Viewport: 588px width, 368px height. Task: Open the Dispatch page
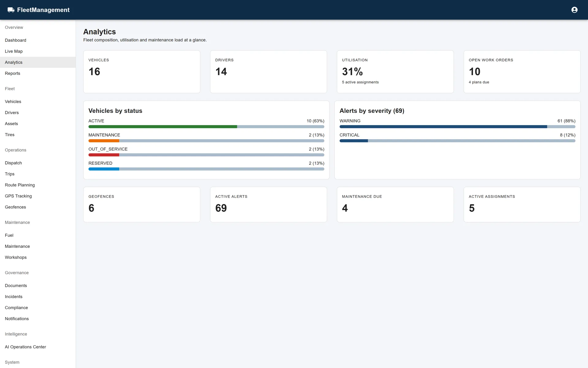point(38,163)
